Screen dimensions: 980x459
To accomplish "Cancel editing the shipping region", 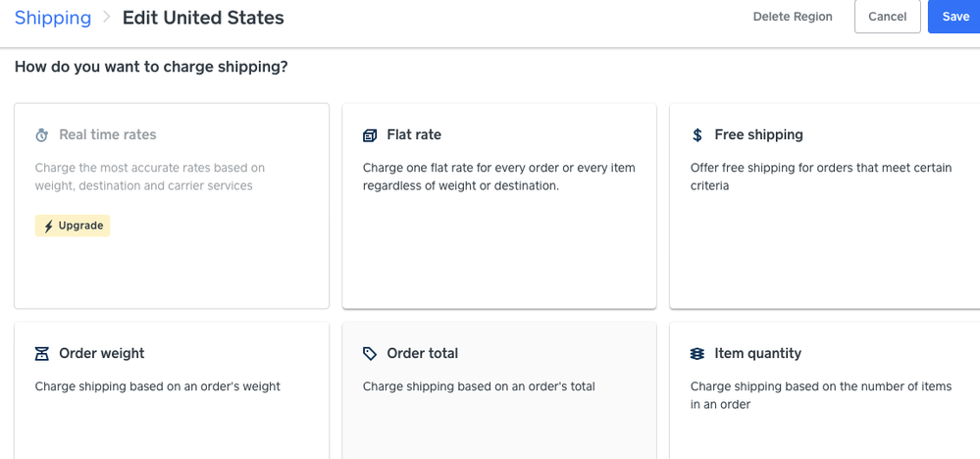I will point(887,17).
